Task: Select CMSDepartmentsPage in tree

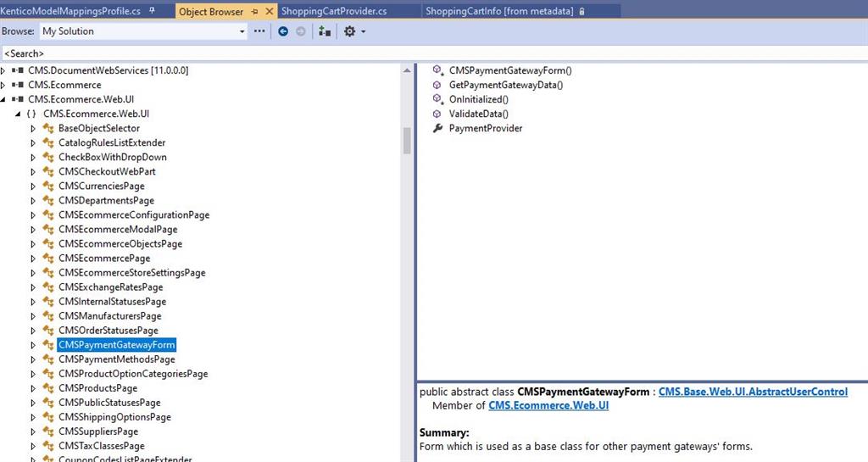Action: point(106,200)
